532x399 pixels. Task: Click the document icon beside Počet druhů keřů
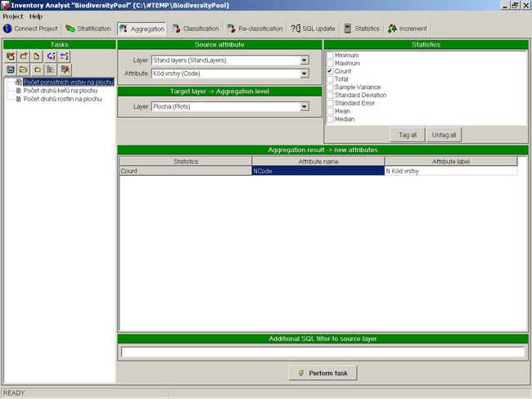coord(18,91)
